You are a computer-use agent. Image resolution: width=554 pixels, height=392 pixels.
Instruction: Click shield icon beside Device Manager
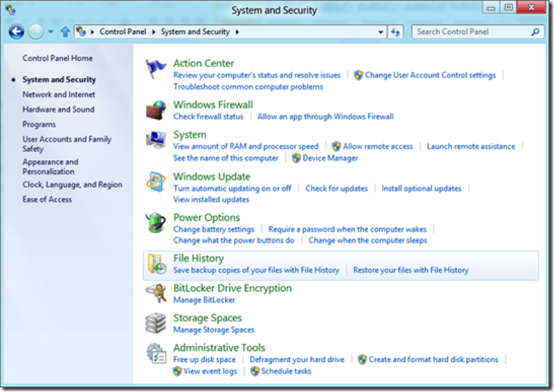(296, 158)
